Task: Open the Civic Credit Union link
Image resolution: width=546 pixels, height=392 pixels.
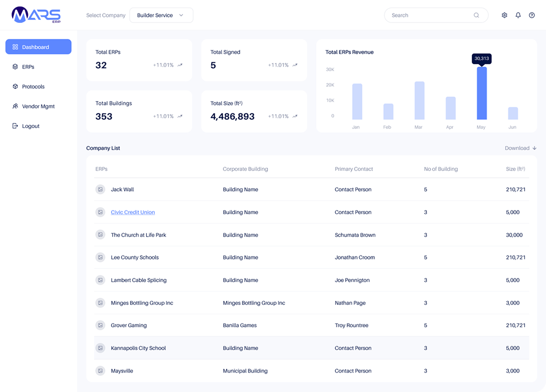Action: pyautogui.click(x=133, y=212)
